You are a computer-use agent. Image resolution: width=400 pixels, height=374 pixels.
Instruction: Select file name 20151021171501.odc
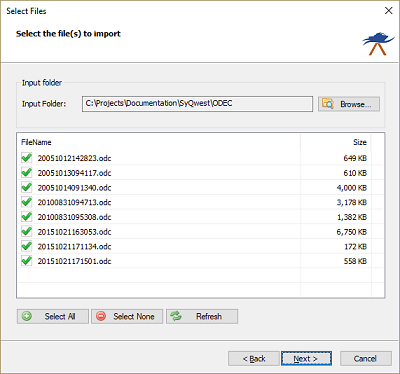[x=74, y=261]
